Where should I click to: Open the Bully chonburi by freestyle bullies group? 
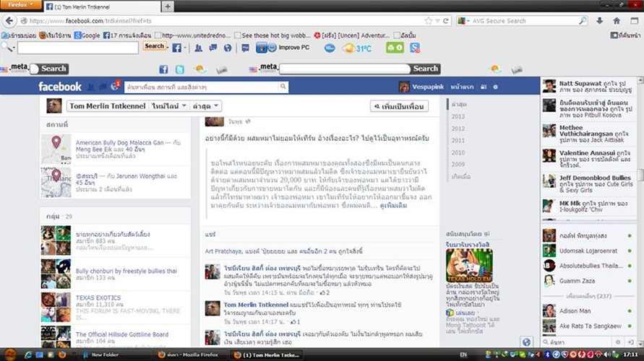126,271
